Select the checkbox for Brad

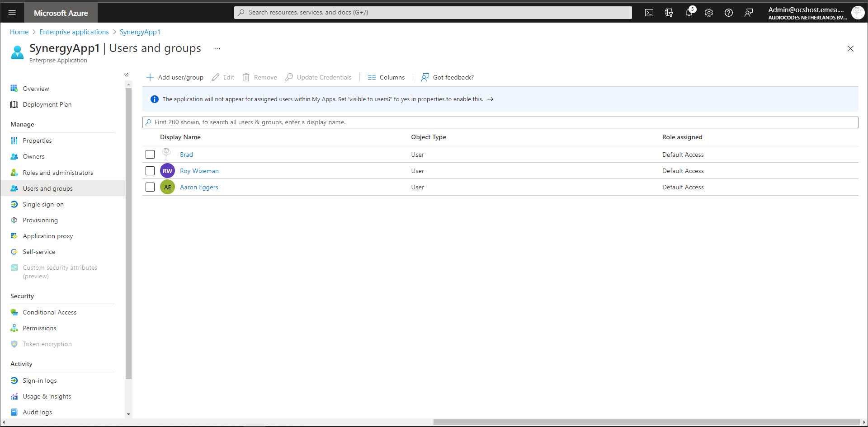coord(150,155)
